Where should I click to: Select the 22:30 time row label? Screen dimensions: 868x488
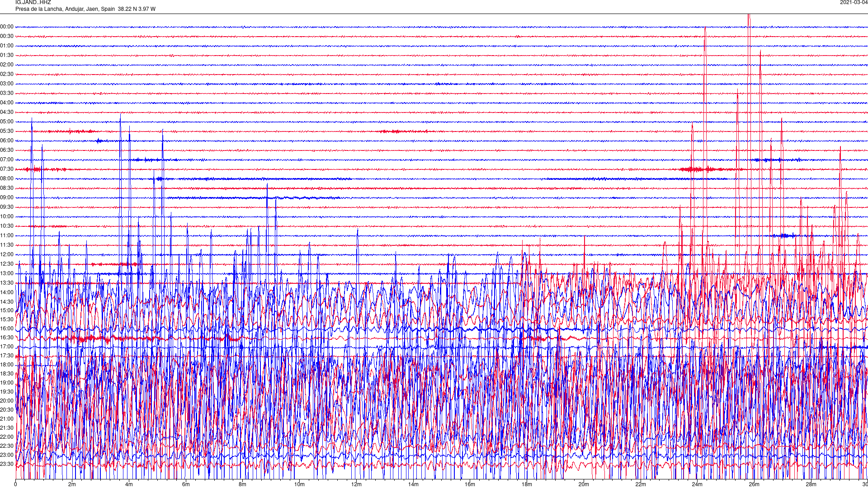pyautogui.click(x=7, y=446)
